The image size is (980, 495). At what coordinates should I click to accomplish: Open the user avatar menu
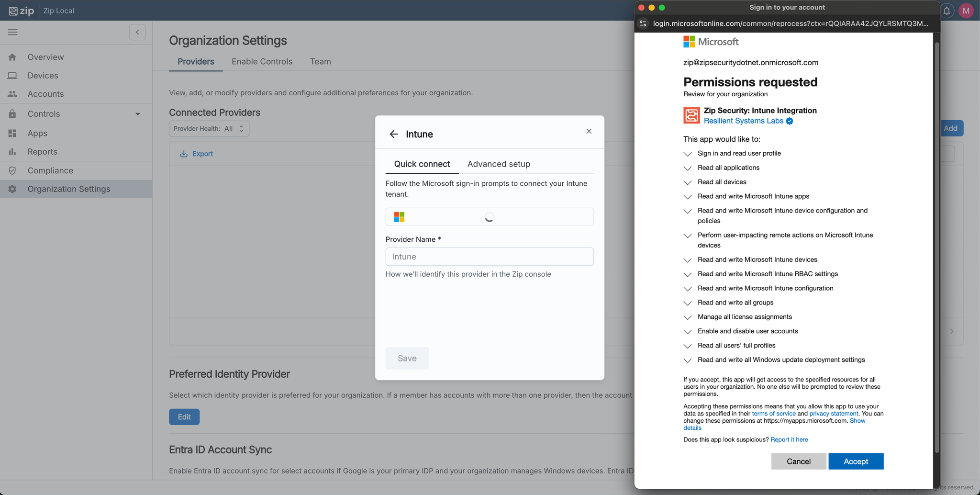[966, 11]
